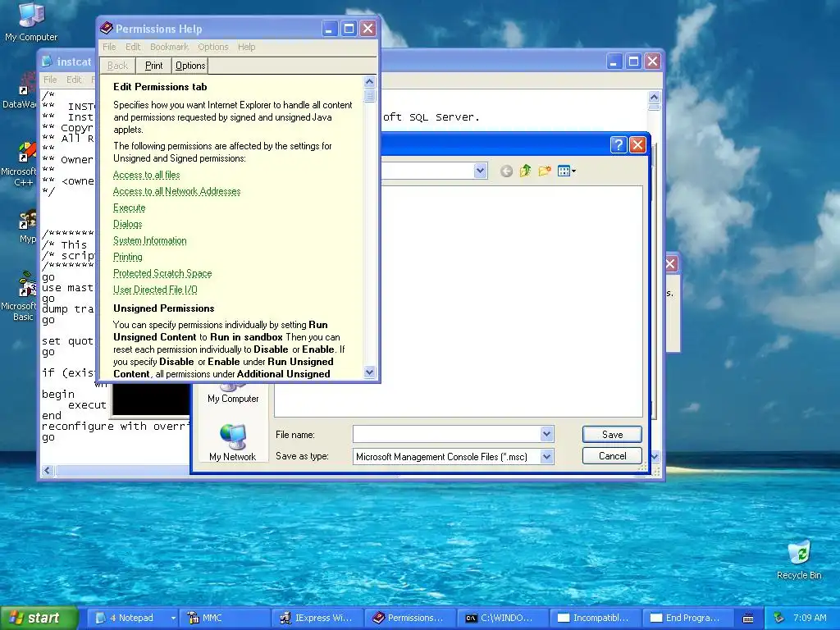The image size is (840, 630).
Task: Click Notepad horizontal scroll left arrow
Action: tap(47, 470)
